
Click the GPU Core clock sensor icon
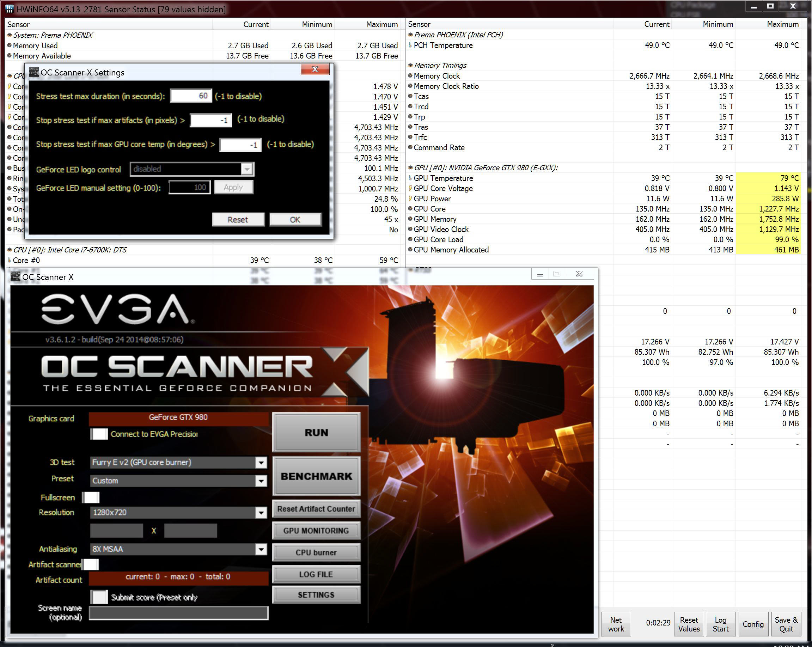[410, 208]
